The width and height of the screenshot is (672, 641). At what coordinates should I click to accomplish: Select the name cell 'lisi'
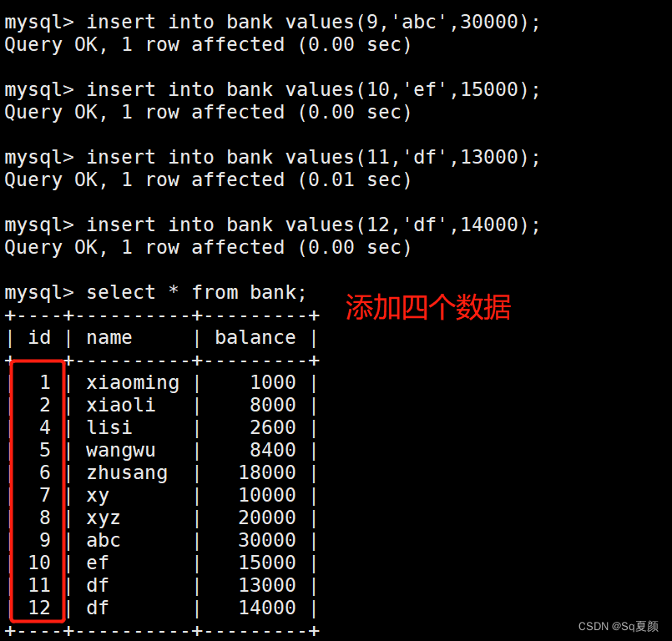point(109,427)
